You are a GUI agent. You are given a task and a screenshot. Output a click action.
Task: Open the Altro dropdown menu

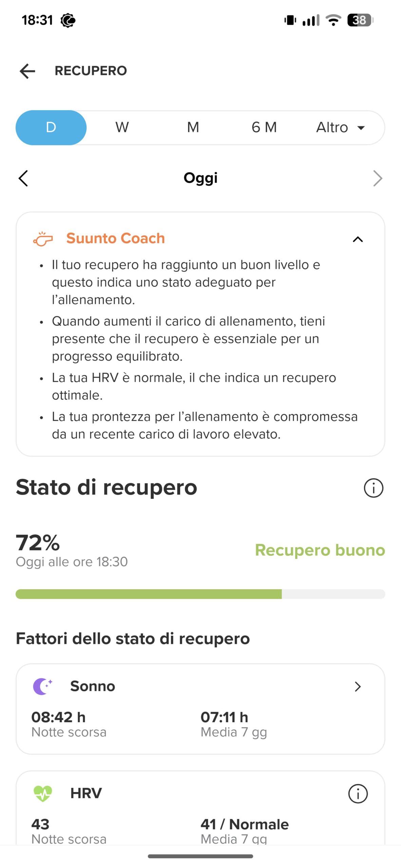pos(340,127)
